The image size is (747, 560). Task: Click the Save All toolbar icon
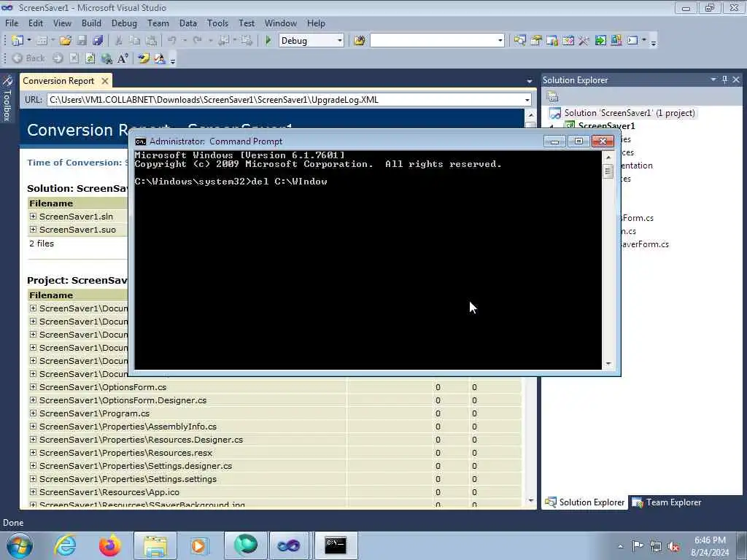(98, 41)
